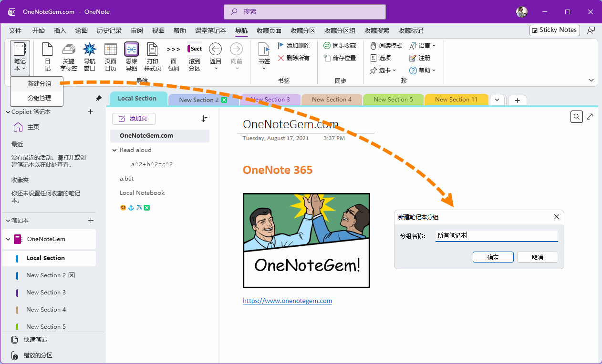This screenshot has height=364, width=602.
Task: Collapse the ribbon chevron
Action: tap(592, 81)
